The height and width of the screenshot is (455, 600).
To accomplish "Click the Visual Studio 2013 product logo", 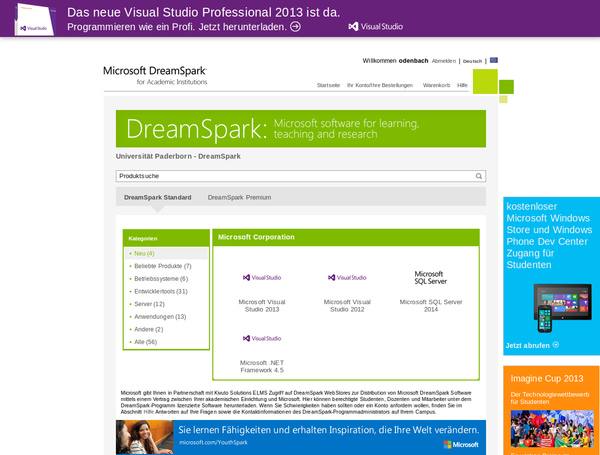I will (262, 277).
